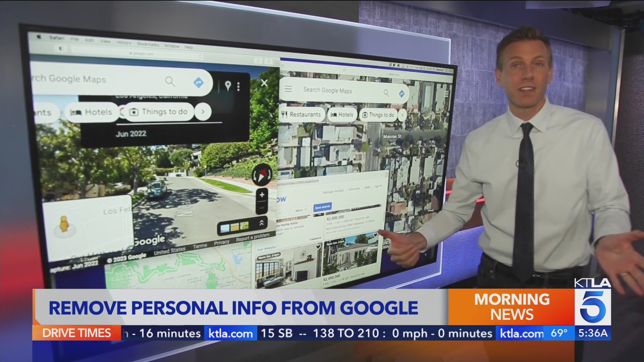This screenshot has height=362, width=644.
Task: Open the Apple menu in the macOS menu bar
Action: (40, 36)
